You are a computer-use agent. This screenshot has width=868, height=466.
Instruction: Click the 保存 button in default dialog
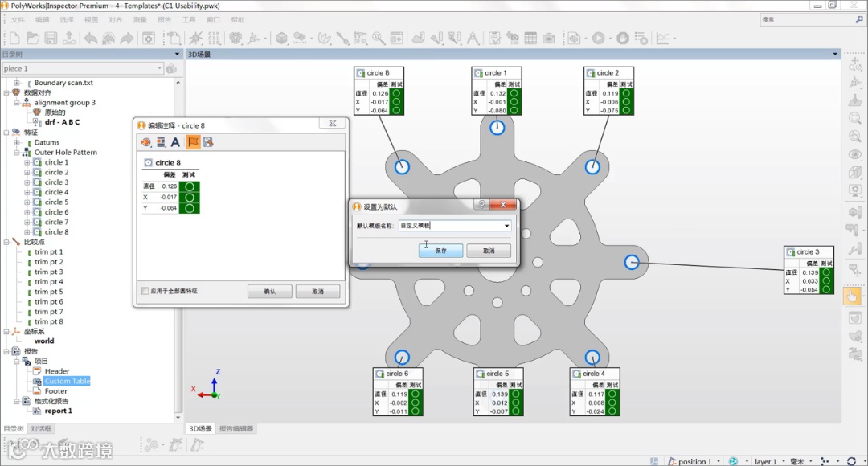click(440, 251)
